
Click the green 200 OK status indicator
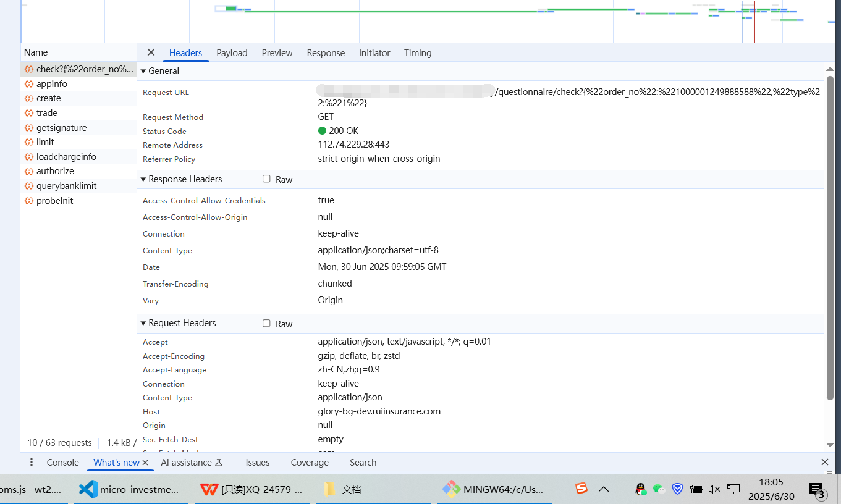[322, 131]
